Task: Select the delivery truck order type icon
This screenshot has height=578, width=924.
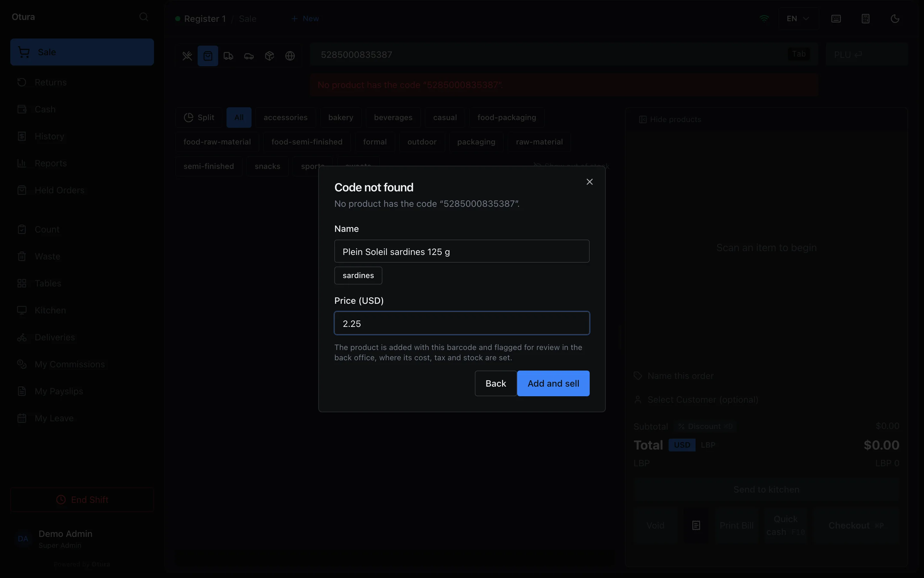Action: coord(228,56)
